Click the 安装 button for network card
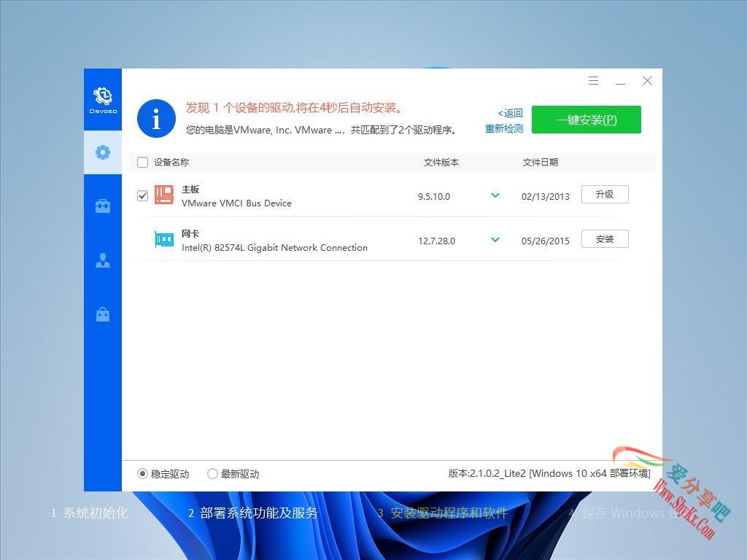The height and width of the screenshot is (560, 747). tap(605, 239)
